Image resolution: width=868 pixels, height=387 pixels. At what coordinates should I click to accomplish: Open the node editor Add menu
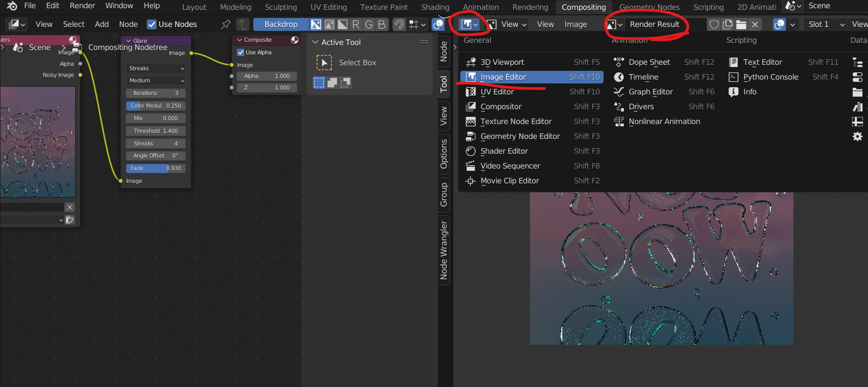click(x=102, y=24)
